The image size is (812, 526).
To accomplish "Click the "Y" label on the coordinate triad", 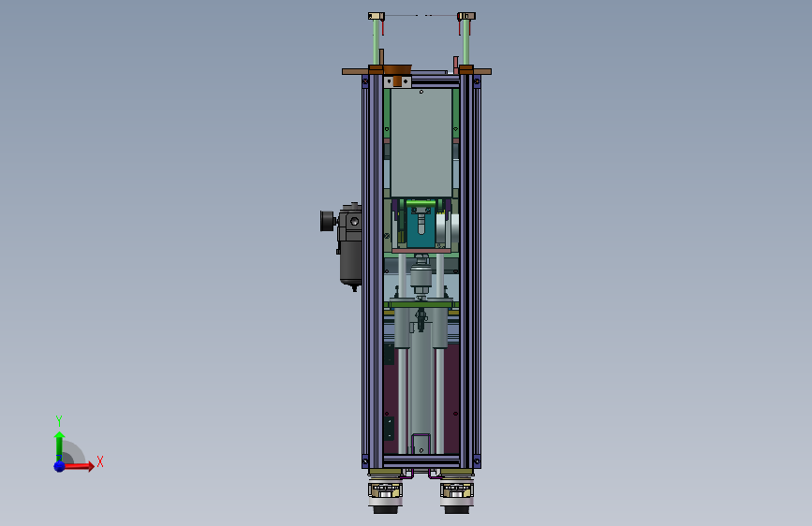I will (59, 420).
